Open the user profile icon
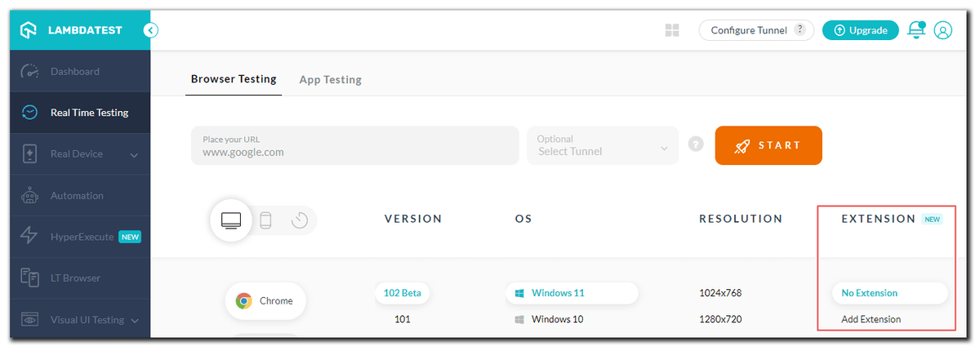980x351 pixels. tap(942, 30)
